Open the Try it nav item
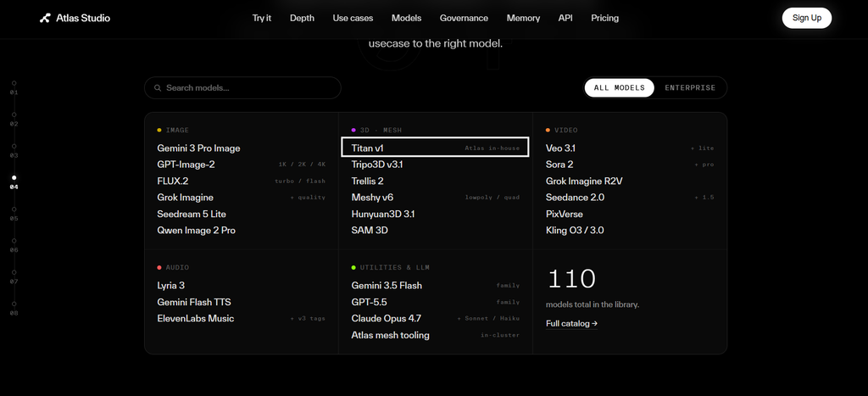The image size is (868, 396). tap(262, 18)
